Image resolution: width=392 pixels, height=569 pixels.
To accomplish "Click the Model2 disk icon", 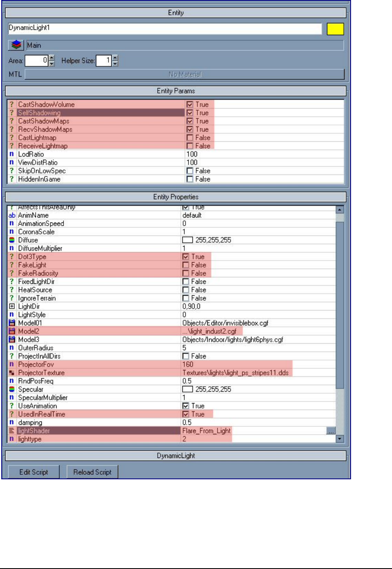I will coord(12,331).
